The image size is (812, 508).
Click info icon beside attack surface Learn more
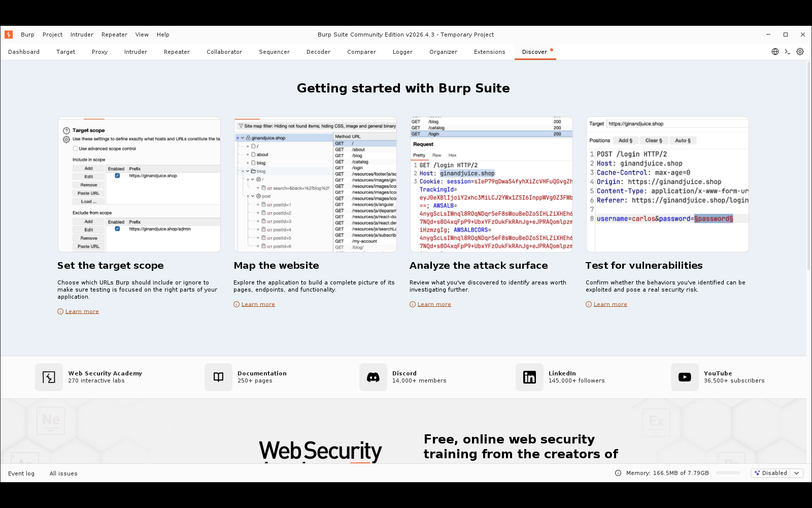click(413, 304)
